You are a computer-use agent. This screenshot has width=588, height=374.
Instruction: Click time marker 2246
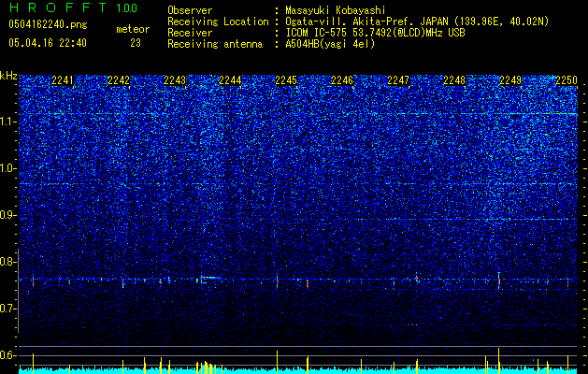click(x=342, y=80)
